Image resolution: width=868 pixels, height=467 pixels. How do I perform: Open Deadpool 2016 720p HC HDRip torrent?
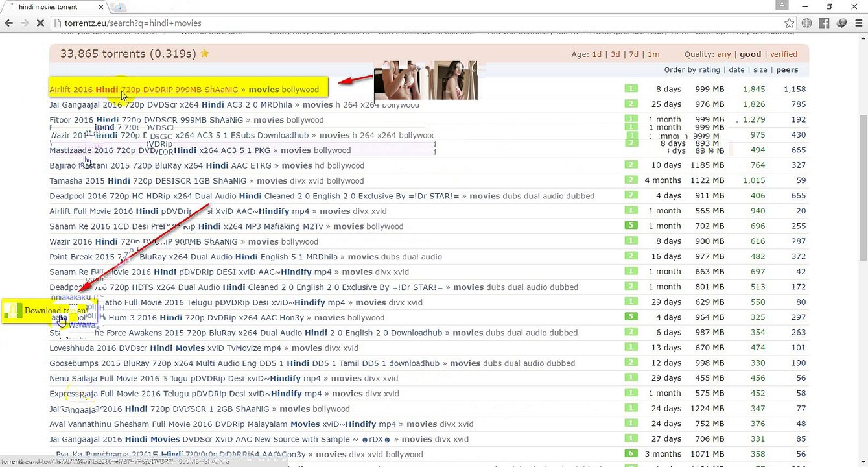pyautogui.click(x=255, y=196)
